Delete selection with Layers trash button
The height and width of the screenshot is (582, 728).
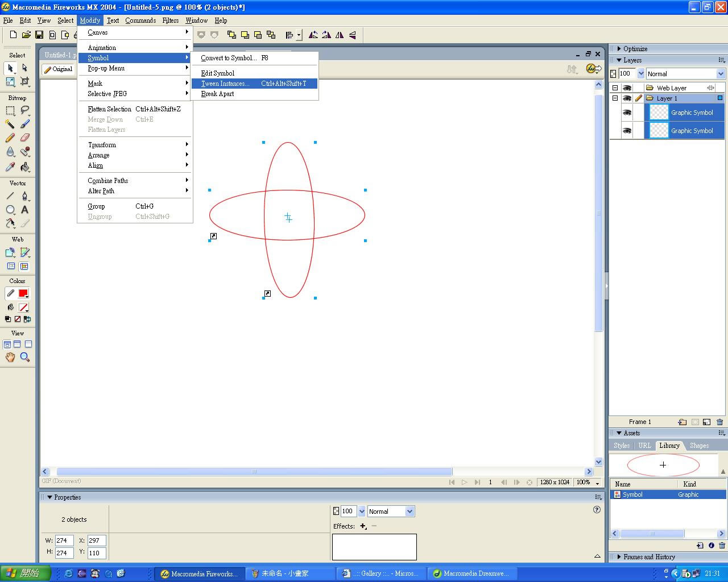click(719, 422)
